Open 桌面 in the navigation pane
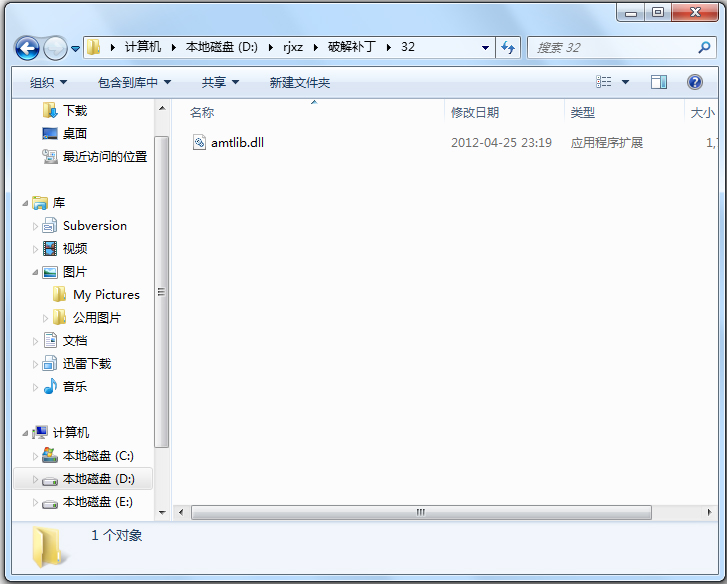The height and width of the screenshot is (584, 727). pyautogui.click(x=75, y=133)
